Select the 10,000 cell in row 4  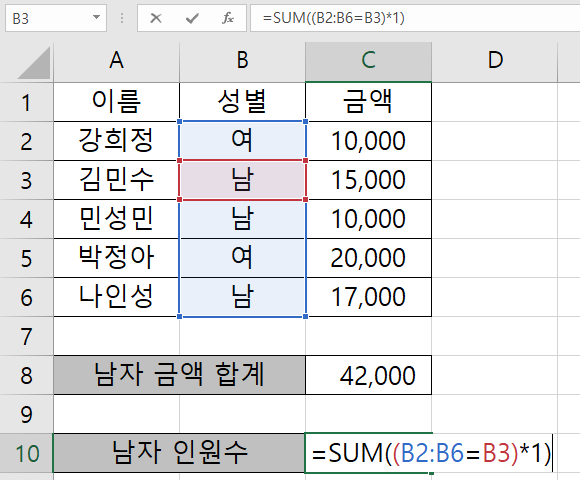coord(368,219)
